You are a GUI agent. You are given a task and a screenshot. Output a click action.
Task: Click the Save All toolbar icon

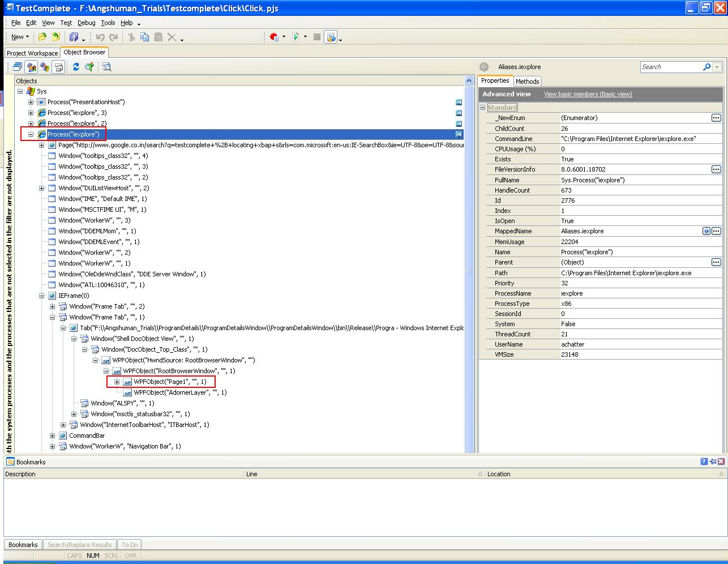pyautogui.click(x=74, y=37)
